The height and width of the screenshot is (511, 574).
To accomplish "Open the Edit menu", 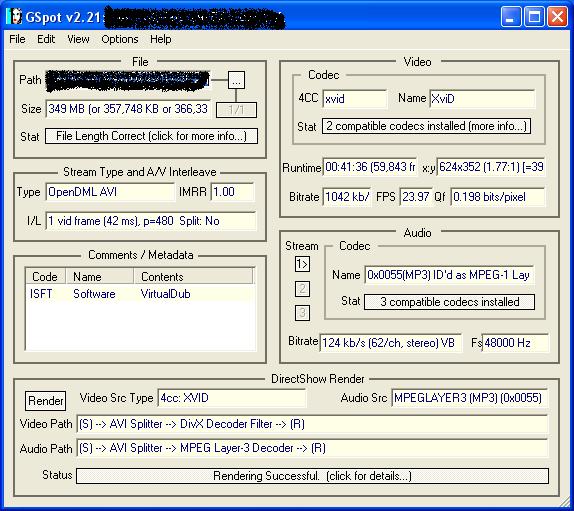I will pyautogui.click(x=46, y=39).
